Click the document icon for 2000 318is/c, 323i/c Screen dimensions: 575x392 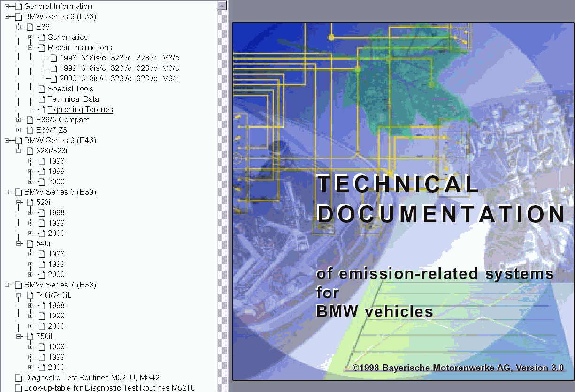point(54,79)
